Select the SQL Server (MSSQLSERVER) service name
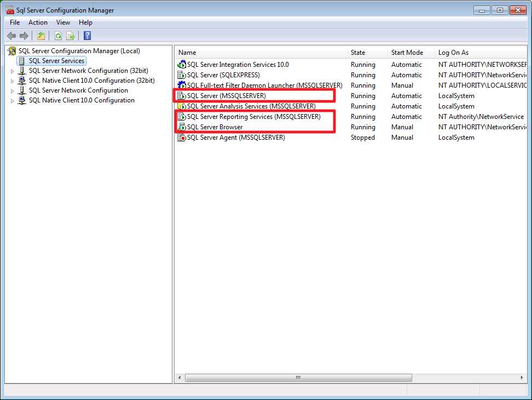 (x=226, y=96)
